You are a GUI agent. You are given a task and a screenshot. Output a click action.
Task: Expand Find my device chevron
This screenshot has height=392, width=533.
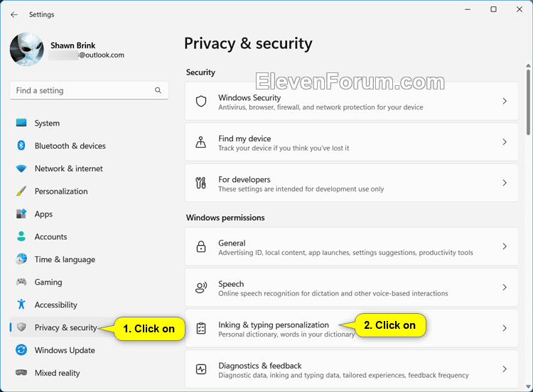point(505,142)
